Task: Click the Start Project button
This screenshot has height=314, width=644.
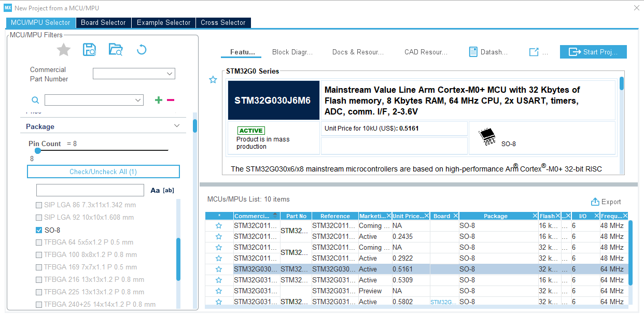Action: 593,51
